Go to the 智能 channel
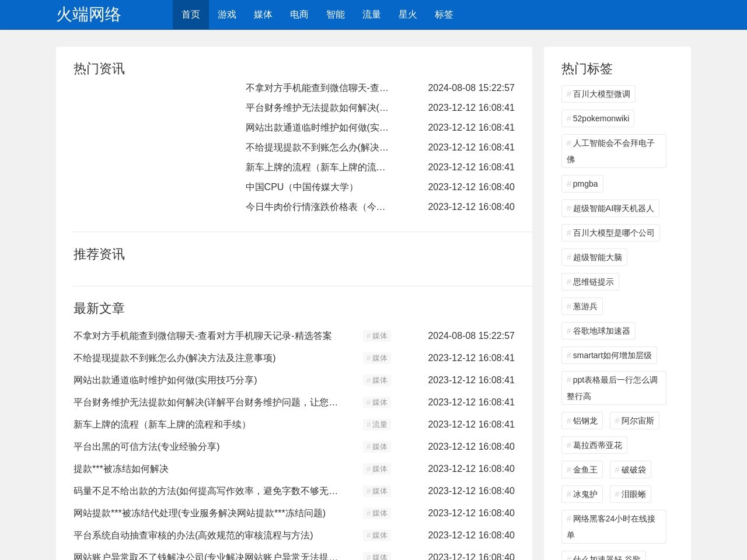747x560 pixels. click(336, 15)
